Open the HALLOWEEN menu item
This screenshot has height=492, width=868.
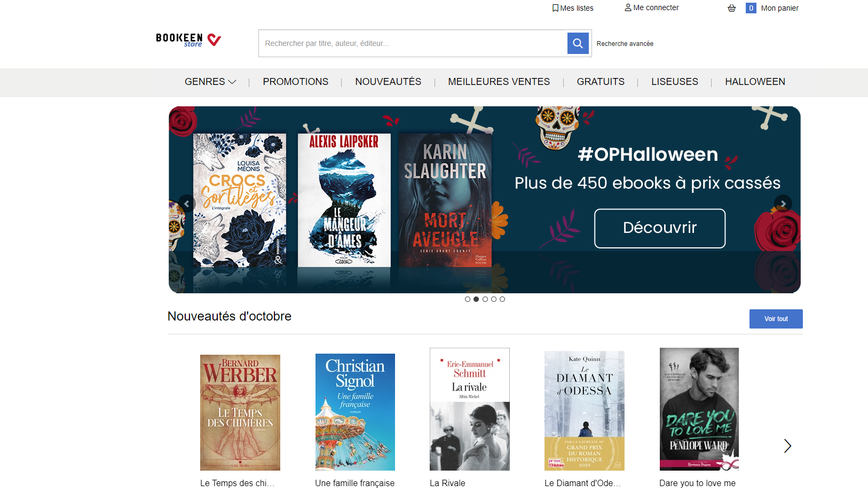click(755, 82)
